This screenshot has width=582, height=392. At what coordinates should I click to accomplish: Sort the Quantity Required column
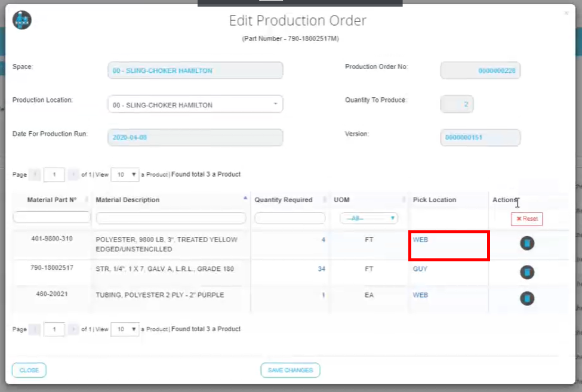tap(325, 200)
